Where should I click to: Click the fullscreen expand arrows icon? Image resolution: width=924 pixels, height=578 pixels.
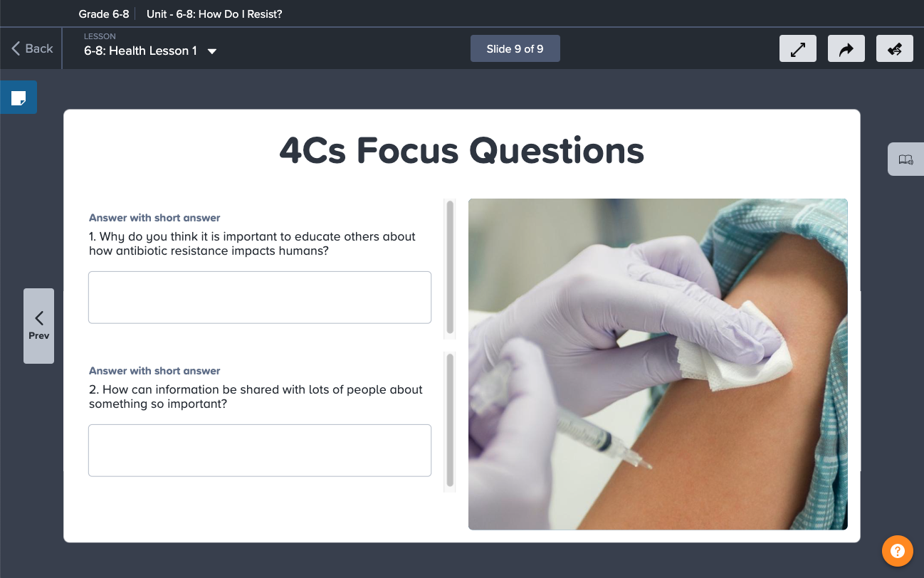point(798,49)
